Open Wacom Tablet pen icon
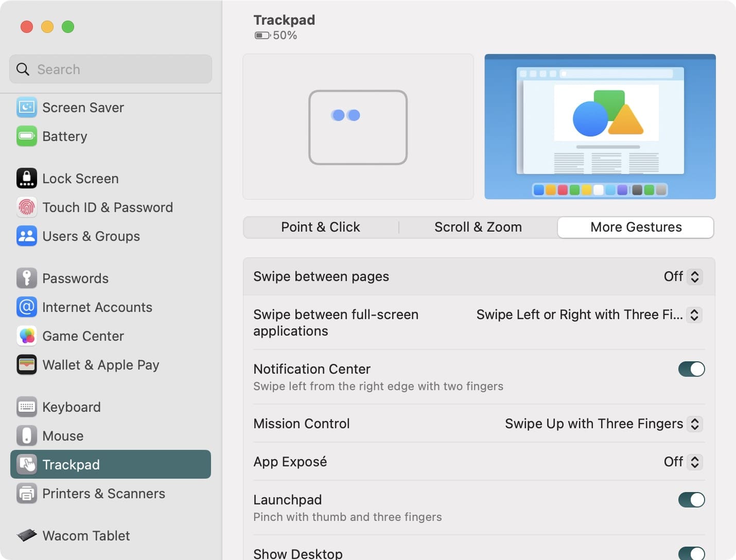The image size is (736, 560). point(27,535)
